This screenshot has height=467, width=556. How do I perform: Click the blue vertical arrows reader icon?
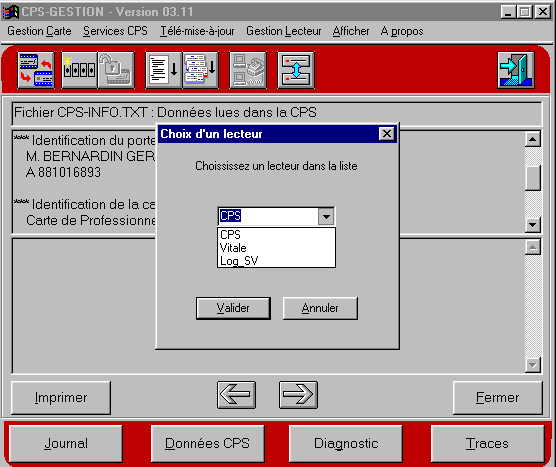(x=296, y=70)
